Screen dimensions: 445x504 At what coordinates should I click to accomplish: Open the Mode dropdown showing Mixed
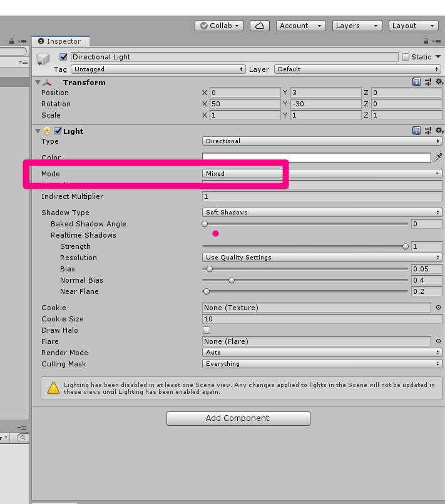(x=322, y=174)
